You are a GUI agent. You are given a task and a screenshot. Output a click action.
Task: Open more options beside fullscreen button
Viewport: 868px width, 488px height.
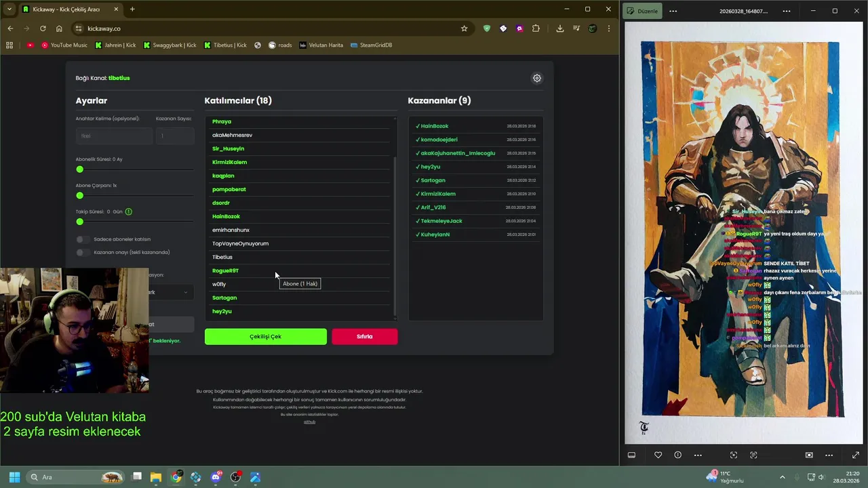point(829,455)
